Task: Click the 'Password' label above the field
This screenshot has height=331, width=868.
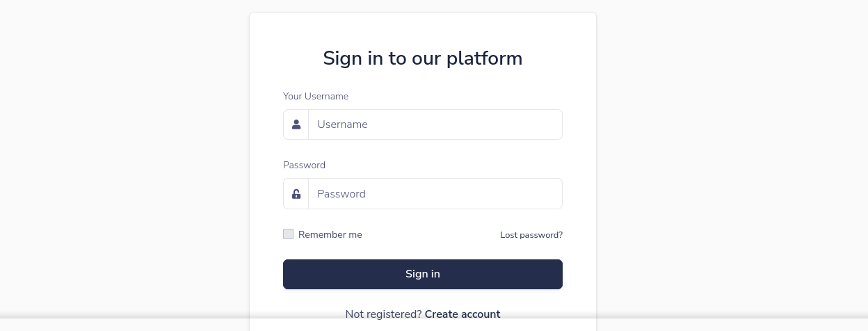Action: tap(304, 165)
